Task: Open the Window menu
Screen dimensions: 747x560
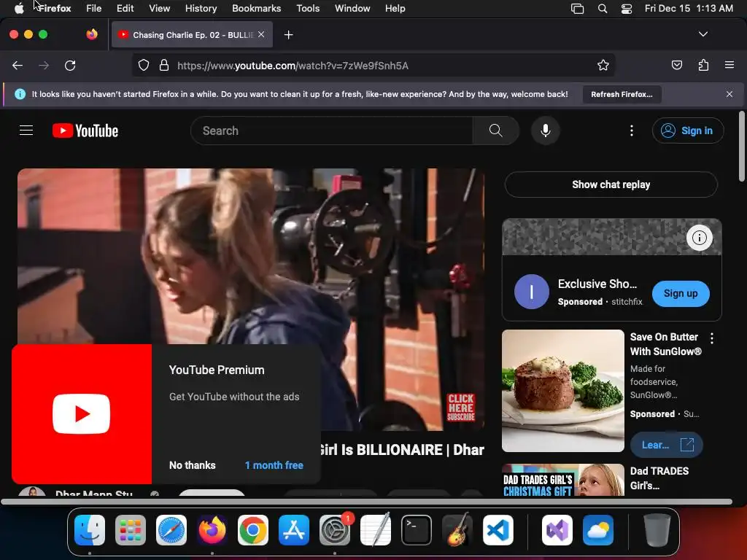Action: [x=352, y=9]
